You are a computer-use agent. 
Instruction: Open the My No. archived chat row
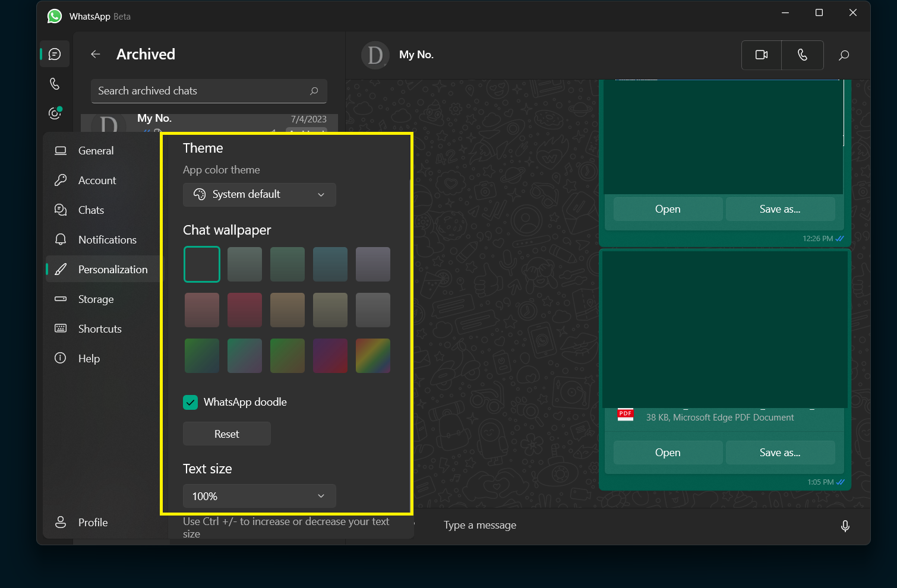pos(209,123)
